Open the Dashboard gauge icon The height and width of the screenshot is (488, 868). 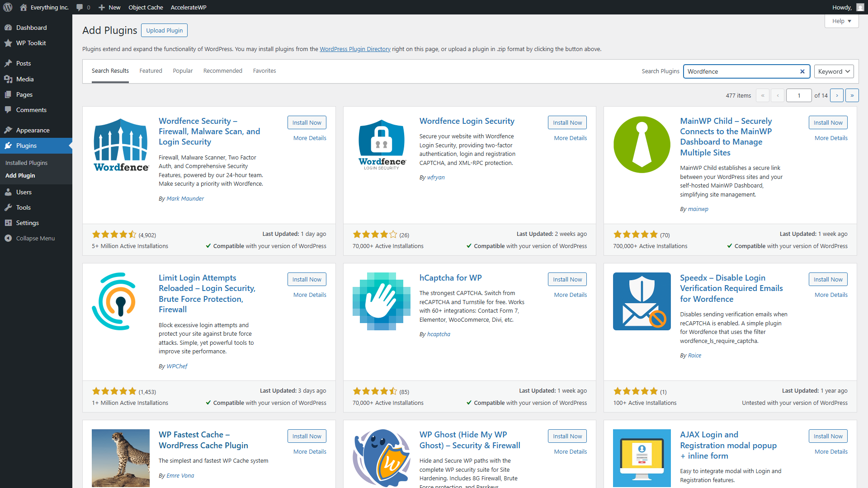pyautogui.click(x=8, y=28)
